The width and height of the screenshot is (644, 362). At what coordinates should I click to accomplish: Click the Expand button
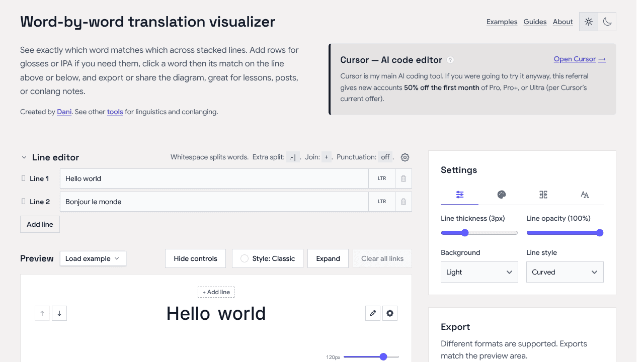(x=328, y=258)
